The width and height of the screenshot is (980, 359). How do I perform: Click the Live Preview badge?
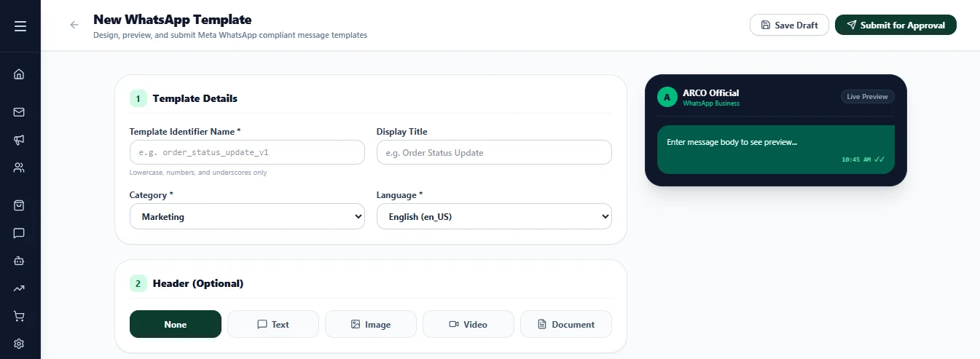click(867, 97)
